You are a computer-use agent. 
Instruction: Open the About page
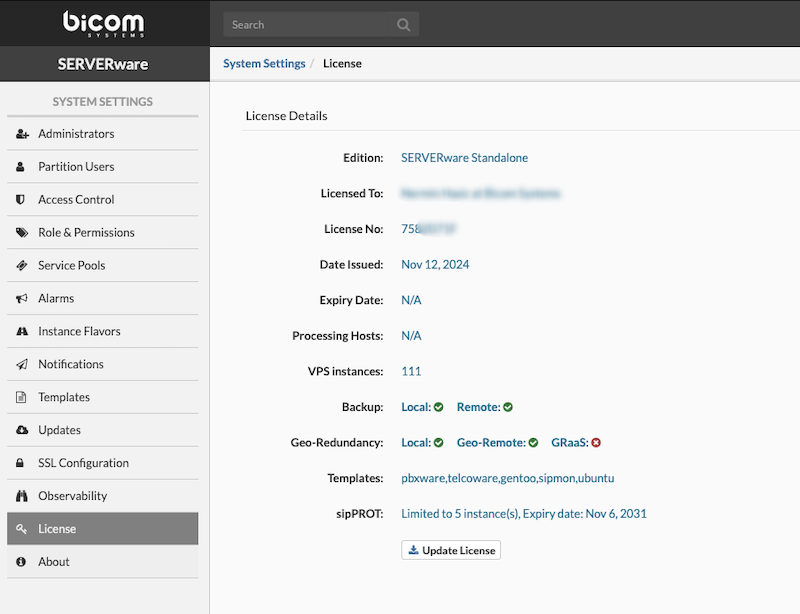(54, 562)
